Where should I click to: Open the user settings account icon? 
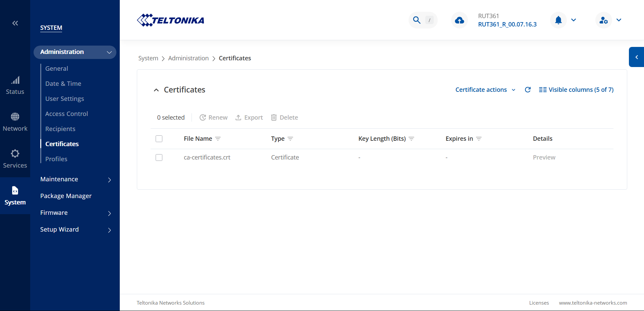click(603, 20)
